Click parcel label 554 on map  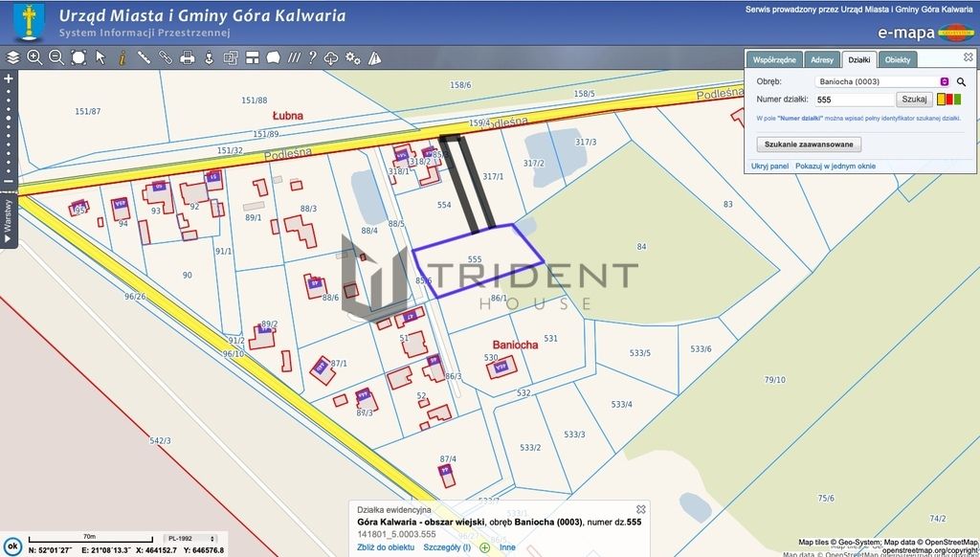[x=444, y=205]
